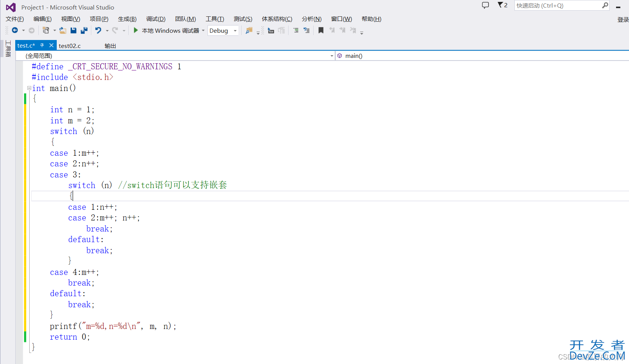This screenshot has width=629, height=364.
Task: Click the printf line in the code
Action: (x=113, y=326)
